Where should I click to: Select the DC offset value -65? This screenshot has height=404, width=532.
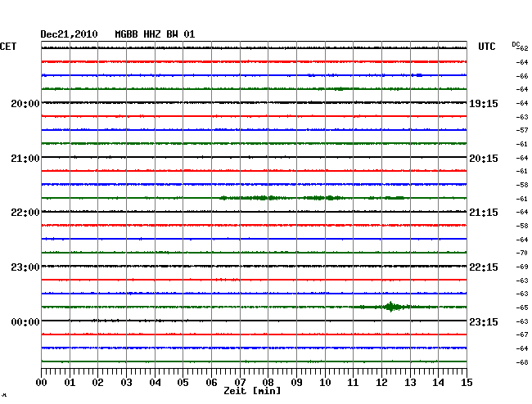[x=522, y=307]
